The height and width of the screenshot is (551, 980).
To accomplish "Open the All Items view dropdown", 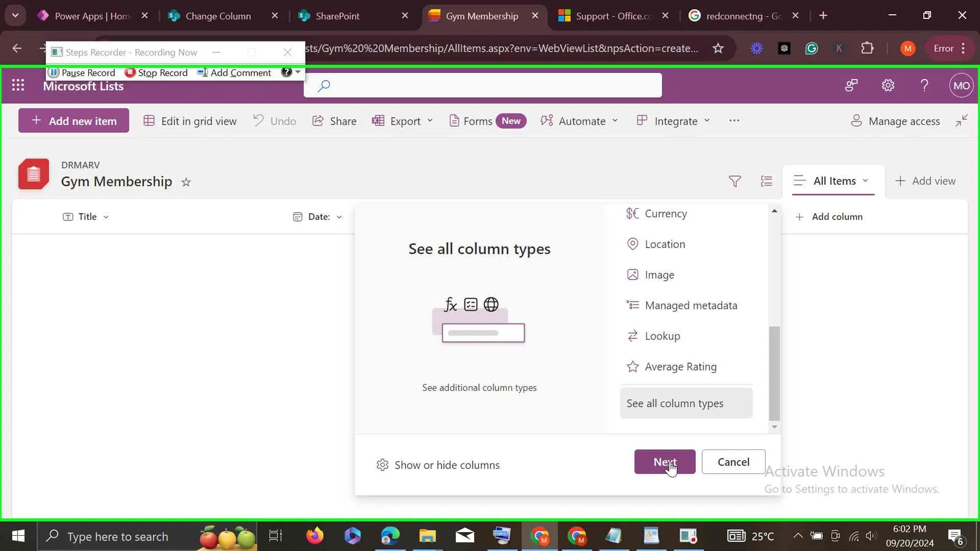I will (x=833, y=181).
